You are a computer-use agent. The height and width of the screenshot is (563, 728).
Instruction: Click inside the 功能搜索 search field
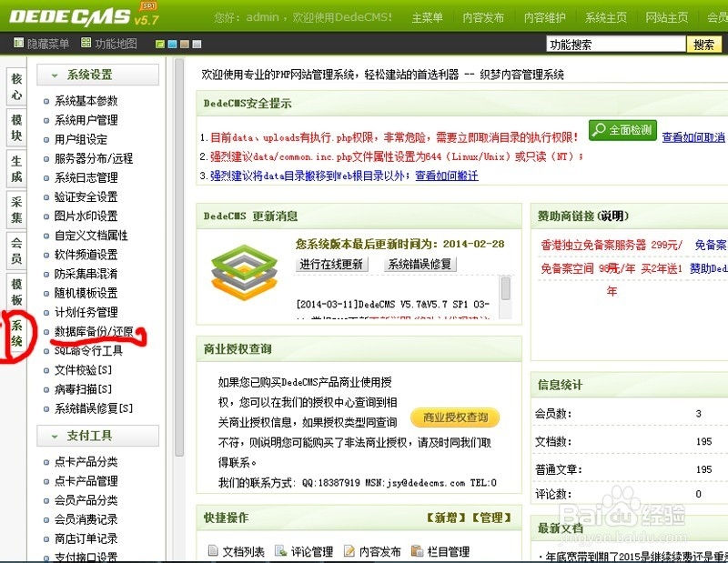pos(614,43)
